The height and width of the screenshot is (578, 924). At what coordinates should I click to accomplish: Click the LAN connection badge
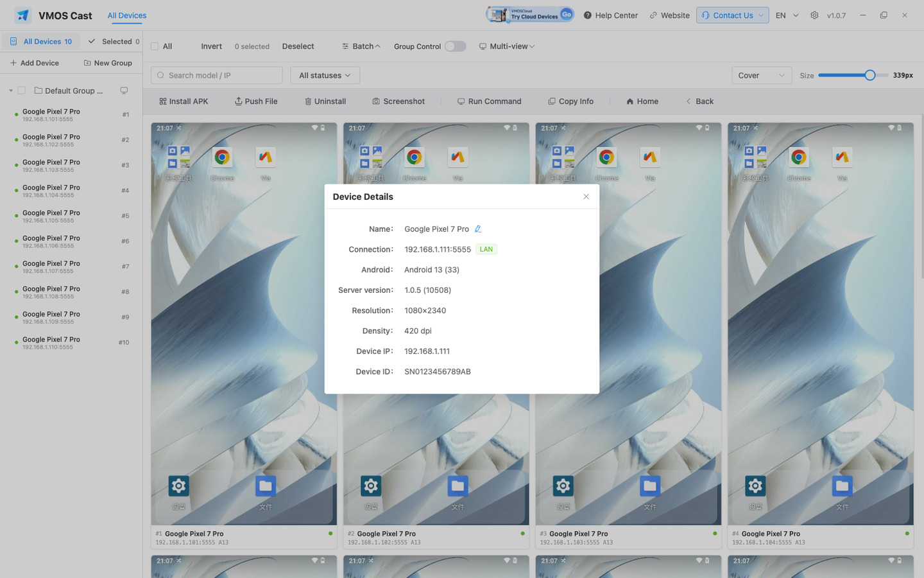486,249
